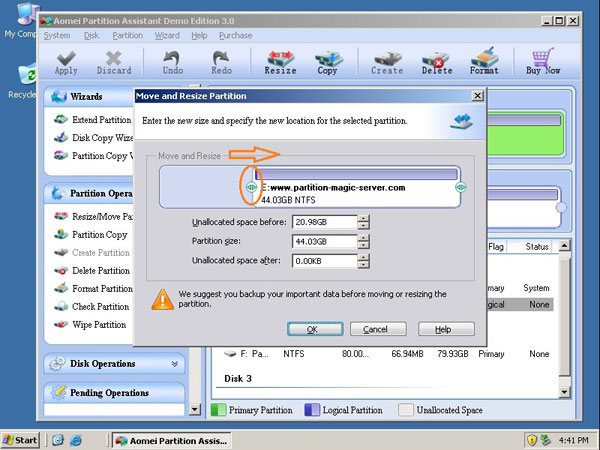Open Buy Now shopping cart icon
The image size is (600, 450).
coord(542,60)
